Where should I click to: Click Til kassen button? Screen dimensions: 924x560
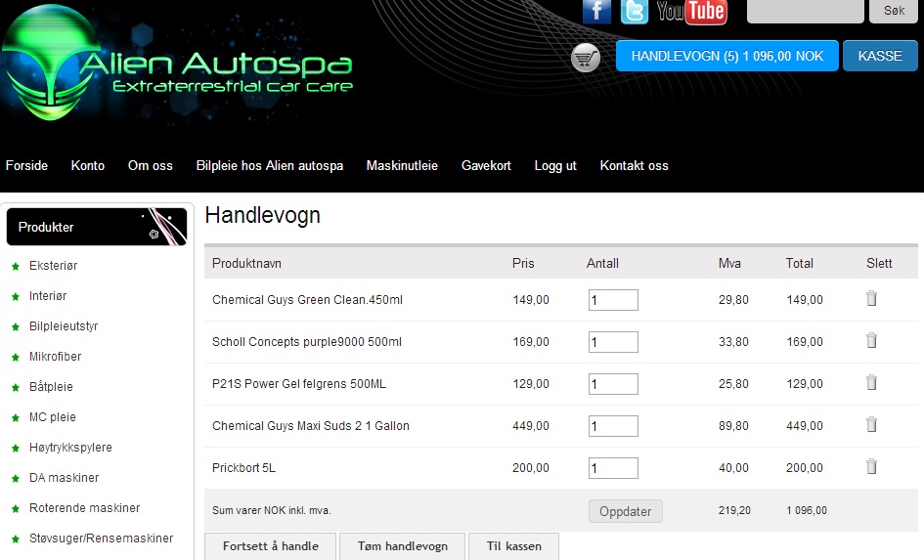click(x=514, y=546)
